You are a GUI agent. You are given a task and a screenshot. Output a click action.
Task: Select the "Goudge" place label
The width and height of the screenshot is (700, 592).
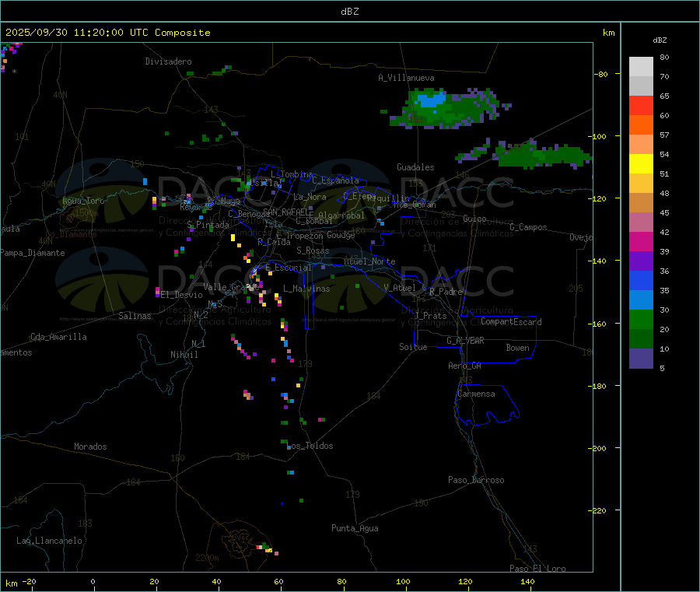pyautogui.click(x=341, y=235)
